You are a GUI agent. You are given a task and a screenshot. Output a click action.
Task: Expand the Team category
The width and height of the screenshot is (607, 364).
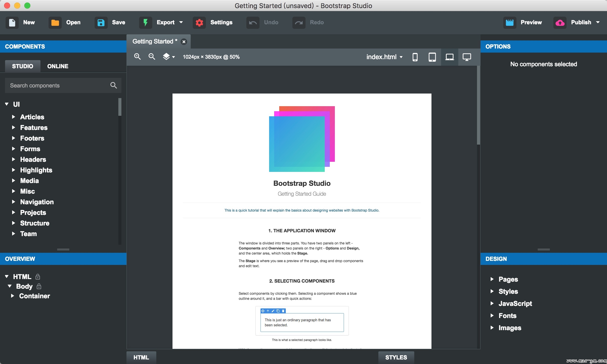click(14, 234)
